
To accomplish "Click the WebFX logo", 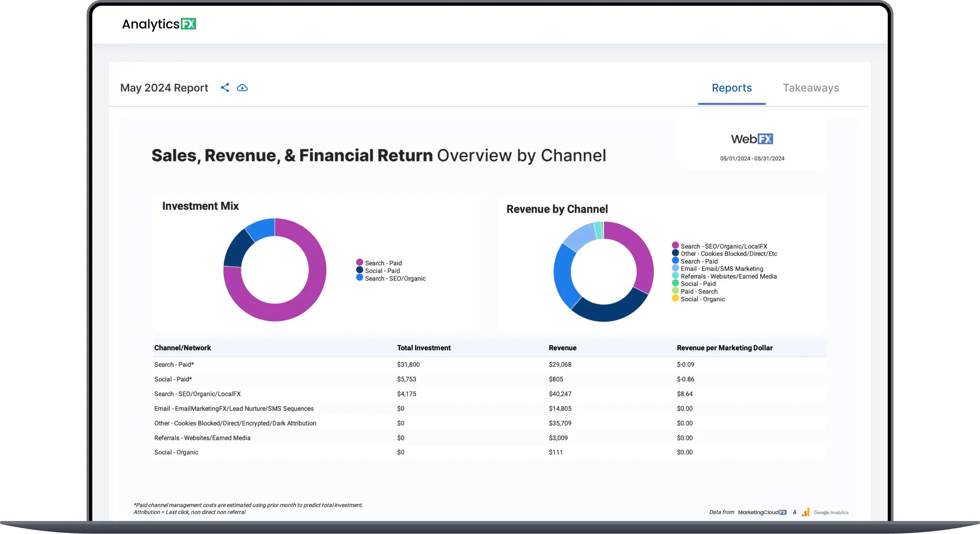I will (752, 139).
